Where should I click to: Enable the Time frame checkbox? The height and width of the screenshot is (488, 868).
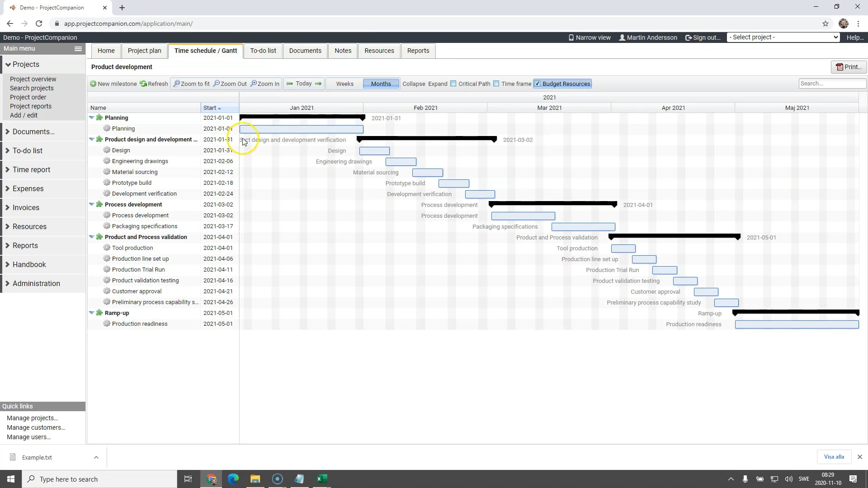click(496, 84)
